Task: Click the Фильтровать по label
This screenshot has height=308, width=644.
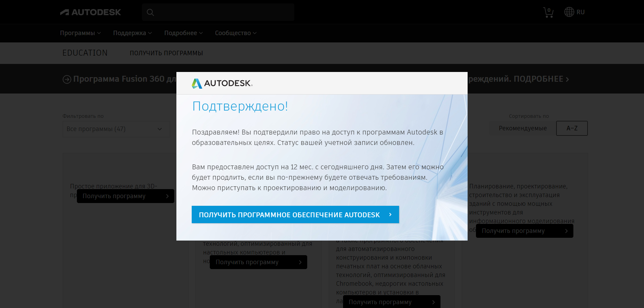Action: (x=83, y=116)
